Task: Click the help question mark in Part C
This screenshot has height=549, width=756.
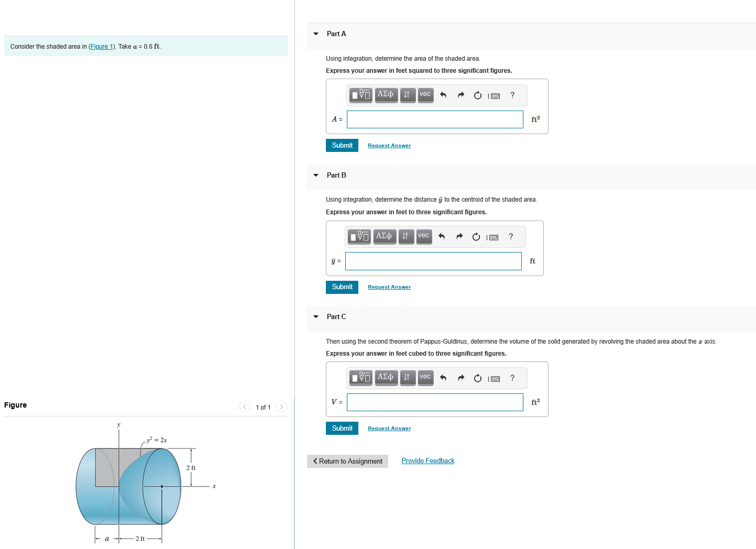Action: coord(512,378)
